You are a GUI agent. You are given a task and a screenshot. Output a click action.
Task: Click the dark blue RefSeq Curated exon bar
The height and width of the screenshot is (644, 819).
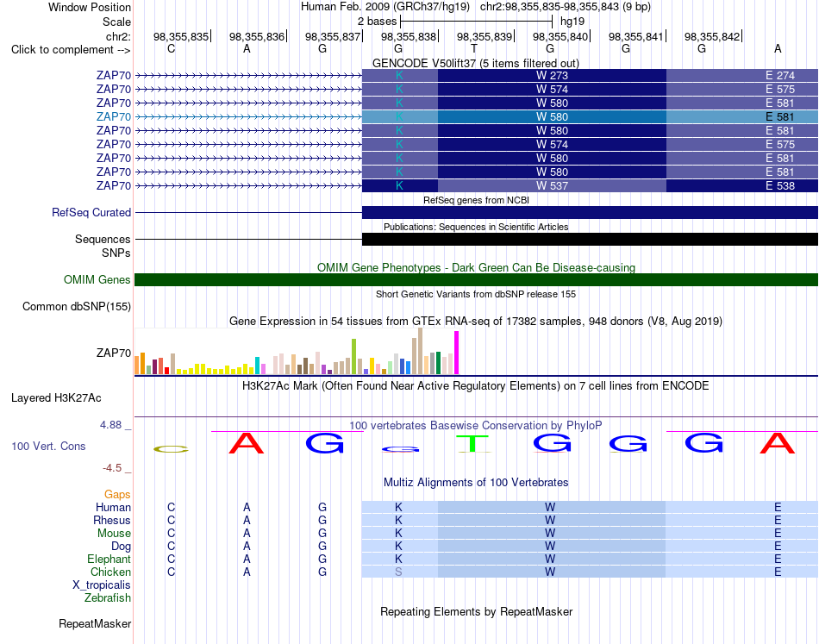coord(590,212)
